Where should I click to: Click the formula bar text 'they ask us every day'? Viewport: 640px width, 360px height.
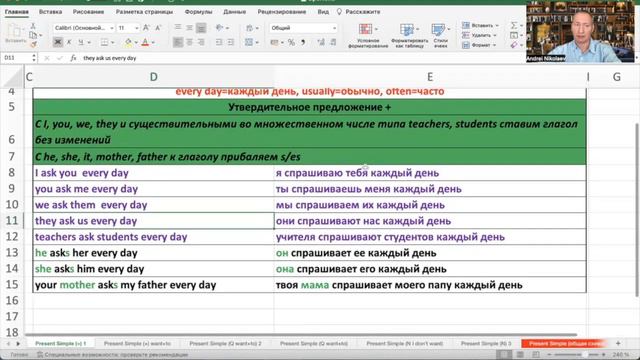(109, 58)
